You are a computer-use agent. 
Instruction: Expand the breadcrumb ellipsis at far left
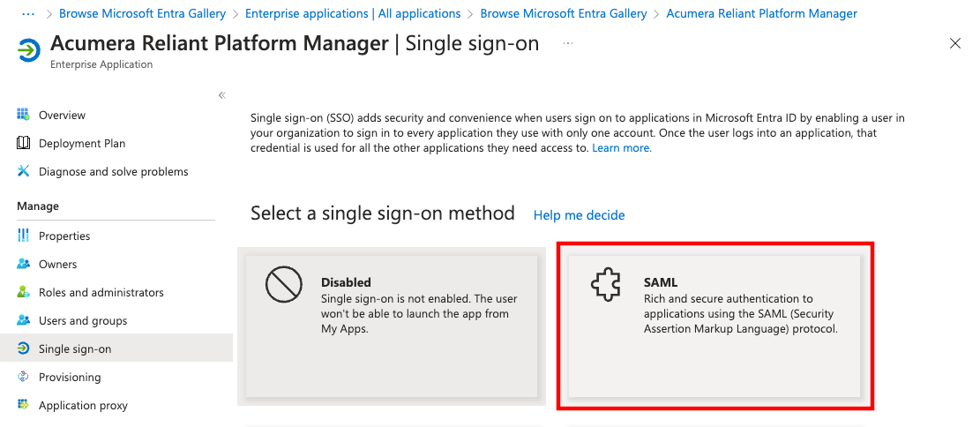pos(28,13)
